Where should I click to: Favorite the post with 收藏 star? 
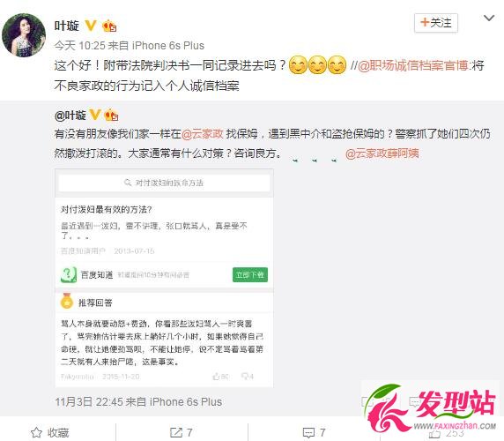pyautogui.click(x=50, y=432)
